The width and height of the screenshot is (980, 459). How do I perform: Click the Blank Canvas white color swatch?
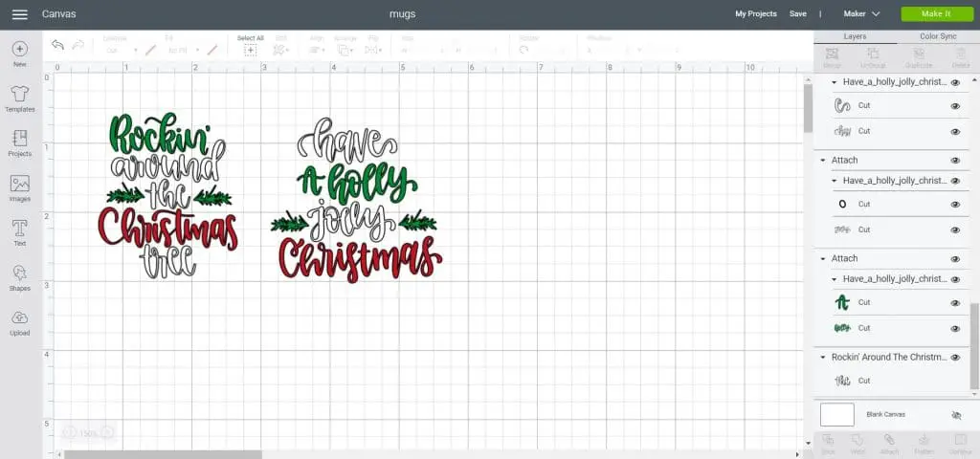click(x=837, y=414)
